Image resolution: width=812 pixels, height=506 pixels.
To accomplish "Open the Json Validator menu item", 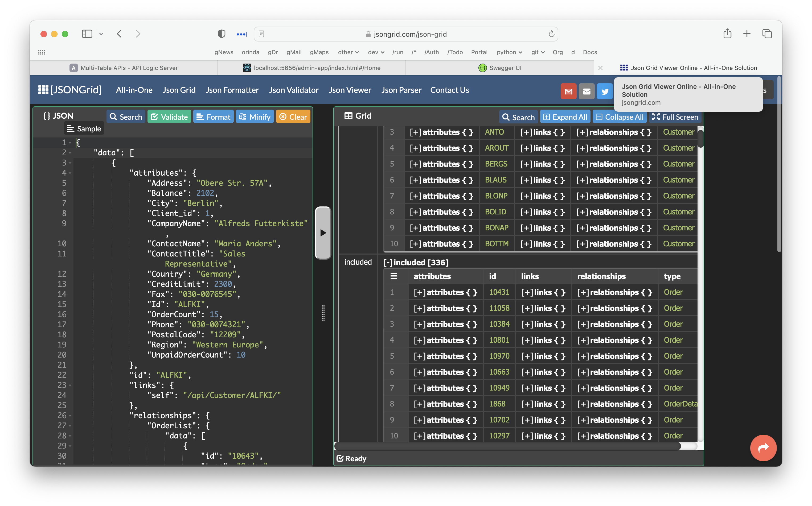I will coord(294,90).
